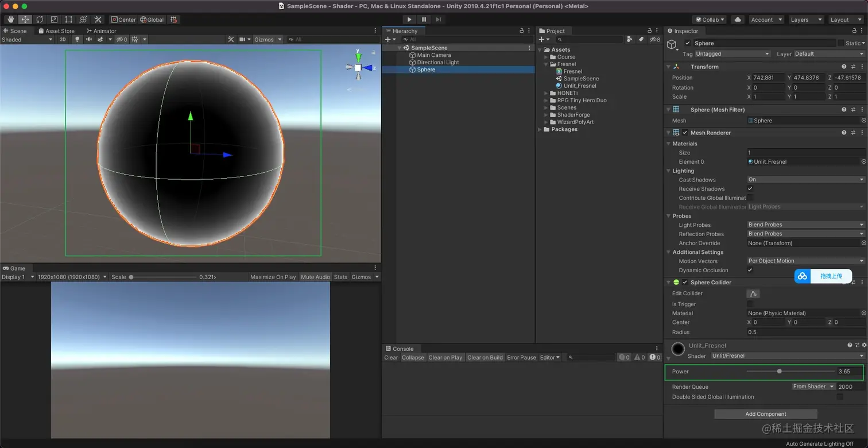The width and height of the screenshot is (868, 448).
Task: Choose the Scale tool
Action: click(54, 20)
